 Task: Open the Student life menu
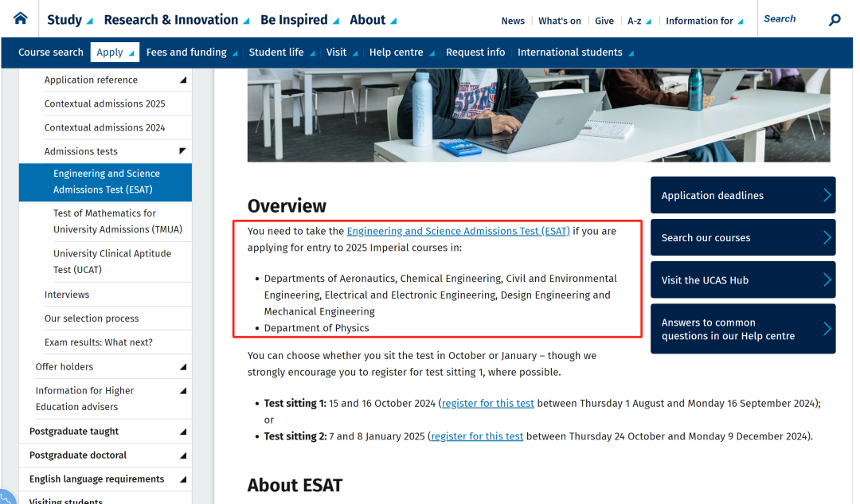281,52
